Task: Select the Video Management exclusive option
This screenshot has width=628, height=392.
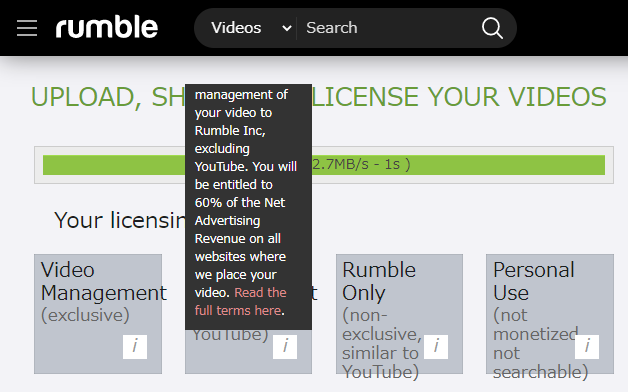Action: [x=98, y=314]
